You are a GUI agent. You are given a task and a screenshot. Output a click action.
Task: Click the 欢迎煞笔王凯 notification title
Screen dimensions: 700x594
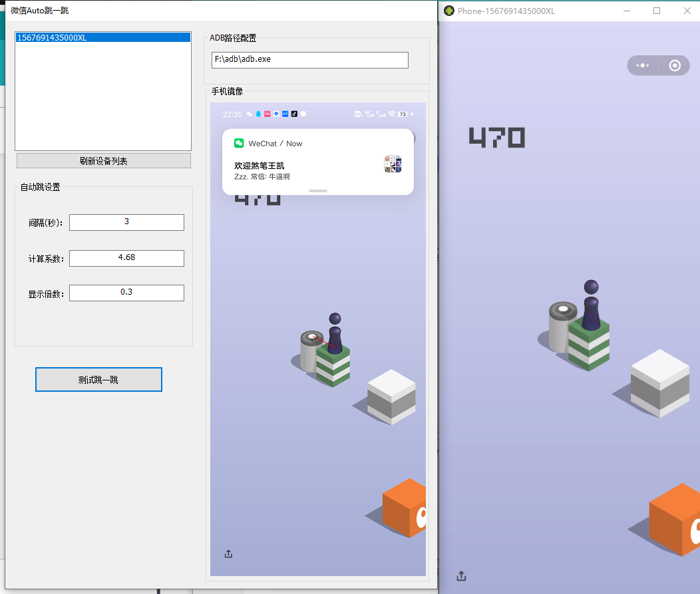[260, 166]
